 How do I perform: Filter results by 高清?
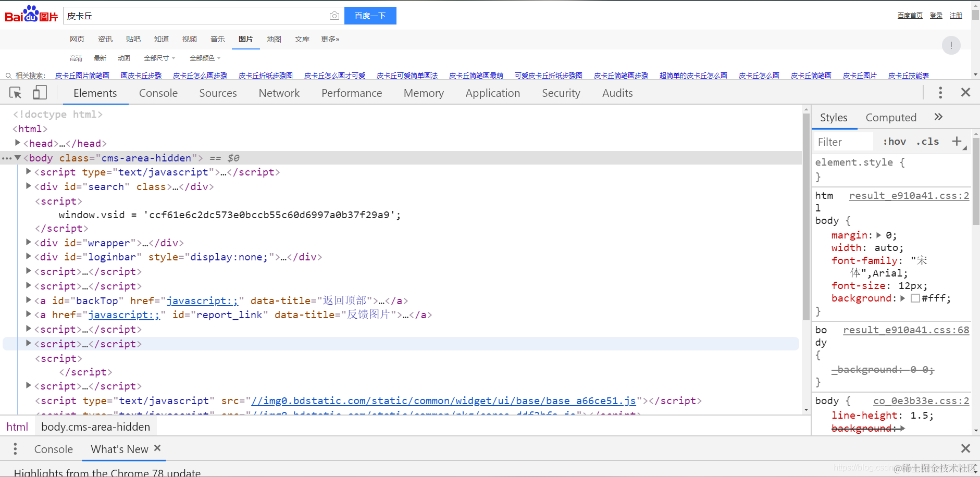76,58
